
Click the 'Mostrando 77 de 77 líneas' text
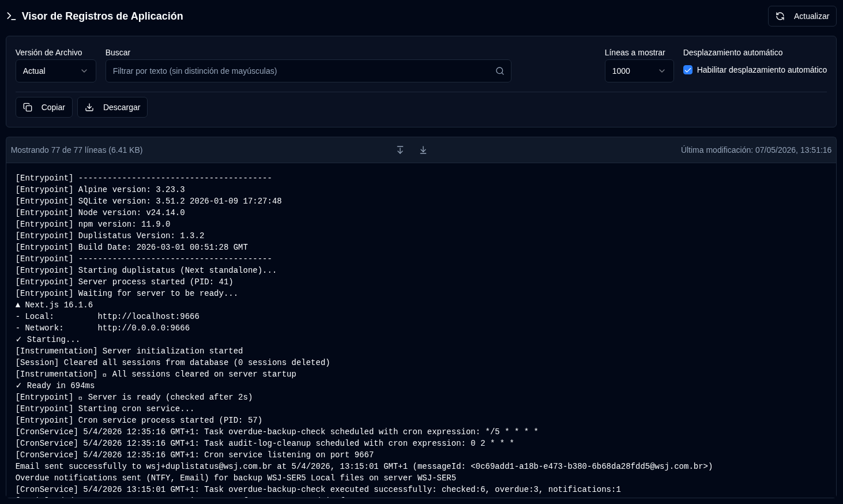(77, 150)
